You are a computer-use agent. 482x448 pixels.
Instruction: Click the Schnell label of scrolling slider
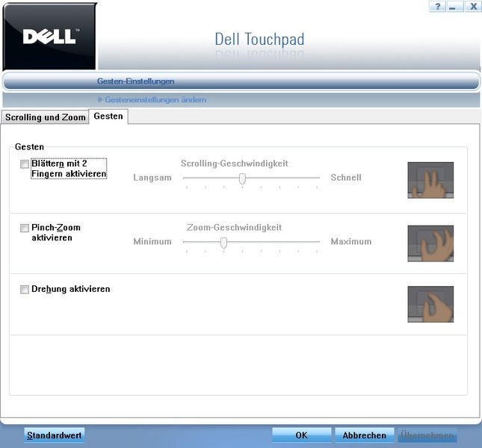click(x=346, y=178)
